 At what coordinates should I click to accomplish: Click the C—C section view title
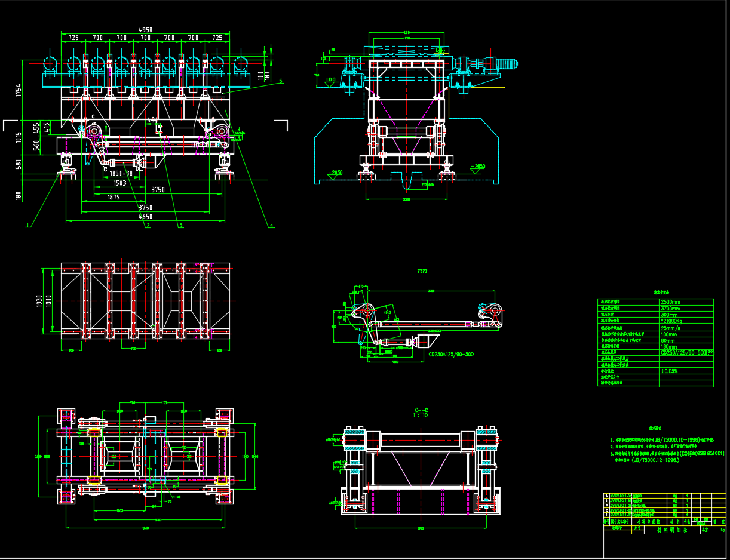click(421, 410)
